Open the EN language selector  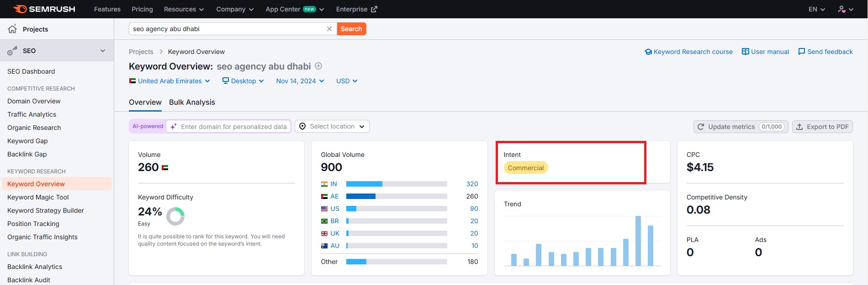pyautogui.click(x=817, y=9)
